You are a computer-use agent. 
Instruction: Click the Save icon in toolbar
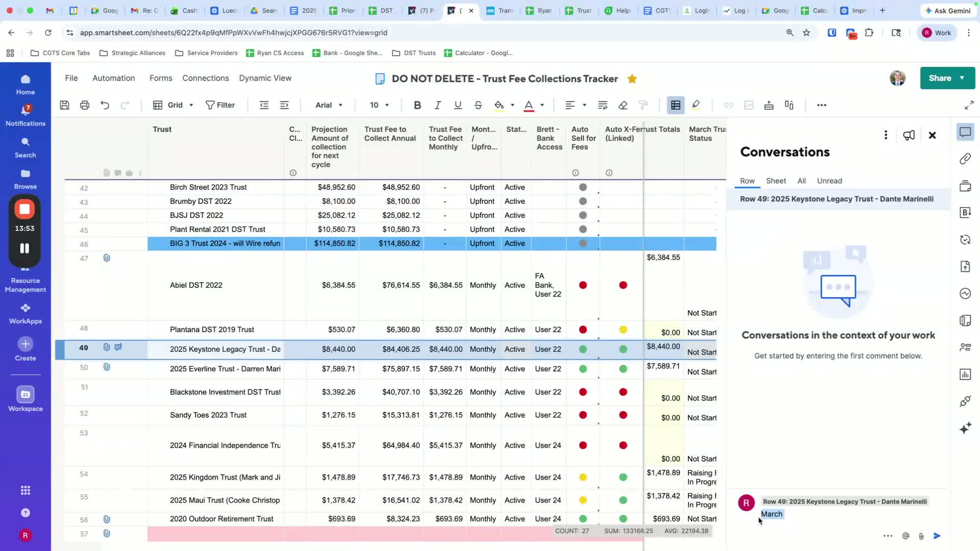tap(64, 105)
